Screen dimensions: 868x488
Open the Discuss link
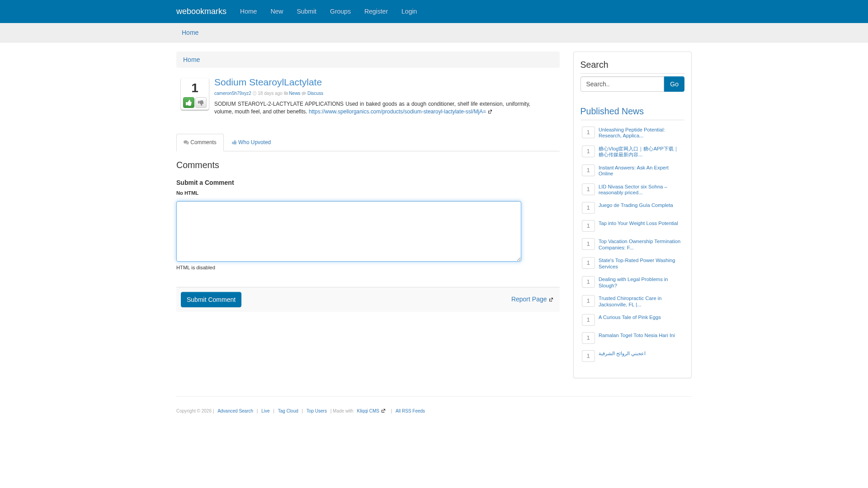[x=315, y=93]
